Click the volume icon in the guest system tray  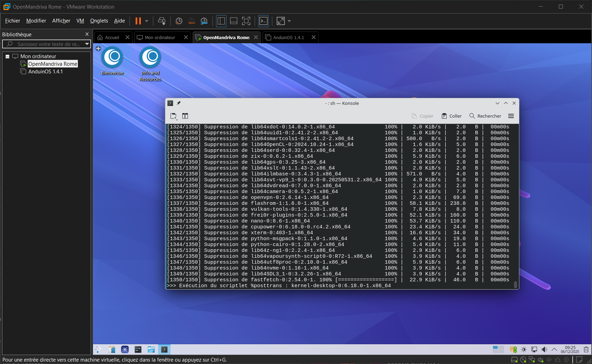click(x=544, y=349)
